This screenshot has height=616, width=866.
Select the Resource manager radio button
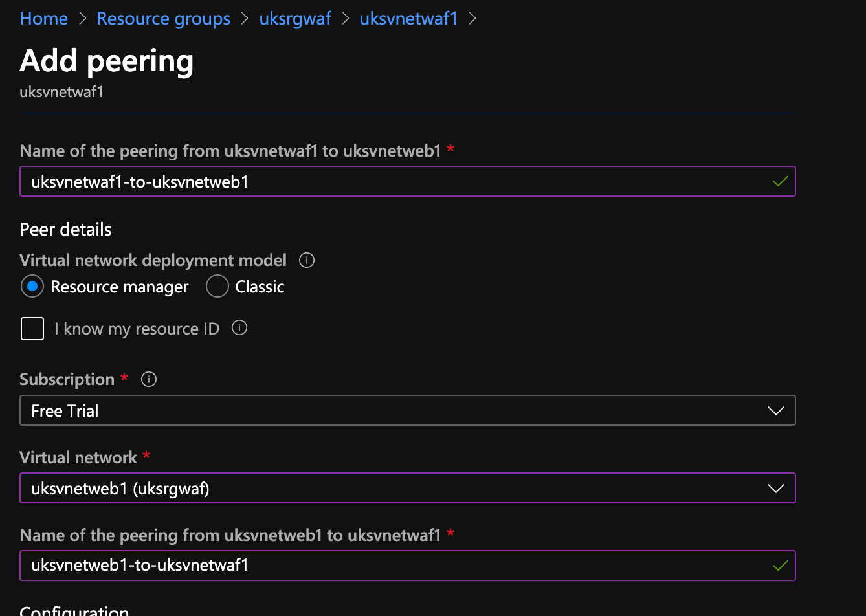pos(32,287)
